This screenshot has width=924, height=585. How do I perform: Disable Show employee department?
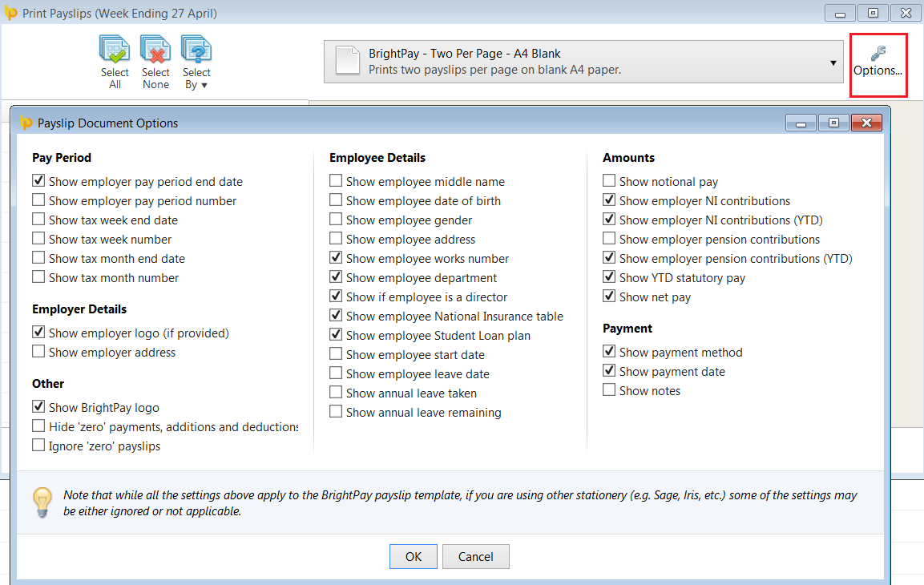336,277
